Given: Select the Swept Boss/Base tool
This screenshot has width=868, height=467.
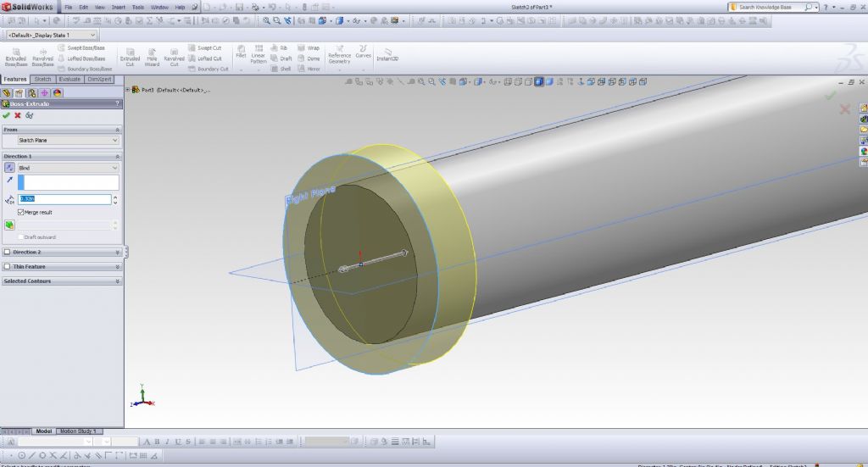Looking at the screenshot, I should point(81,48).
